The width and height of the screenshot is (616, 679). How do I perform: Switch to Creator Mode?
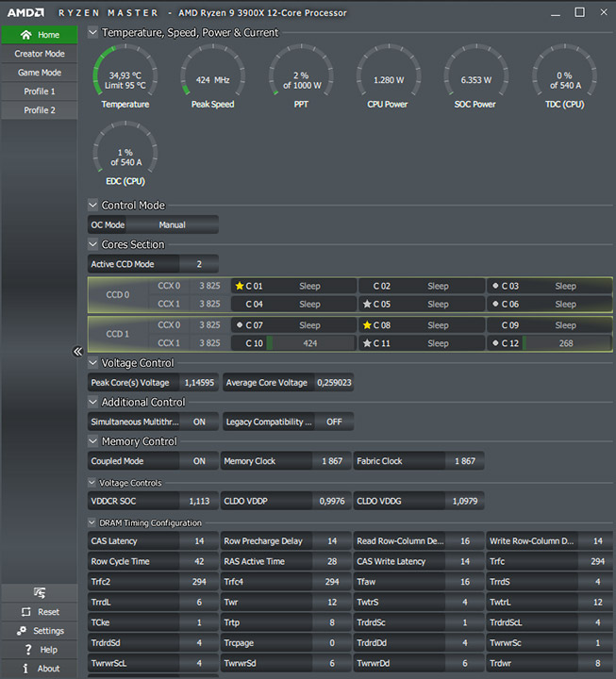(x=40, y=54)
